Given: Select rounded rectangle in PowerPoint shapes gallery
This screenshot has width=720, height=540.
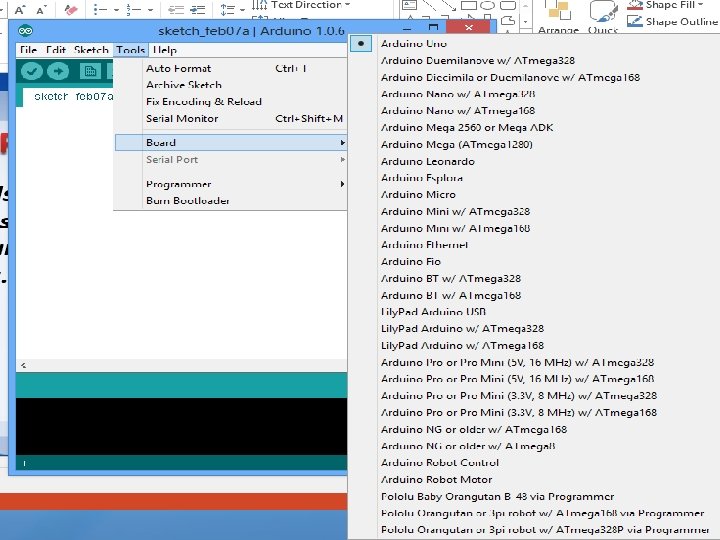Looking at the screenshot, I should 508,5.
